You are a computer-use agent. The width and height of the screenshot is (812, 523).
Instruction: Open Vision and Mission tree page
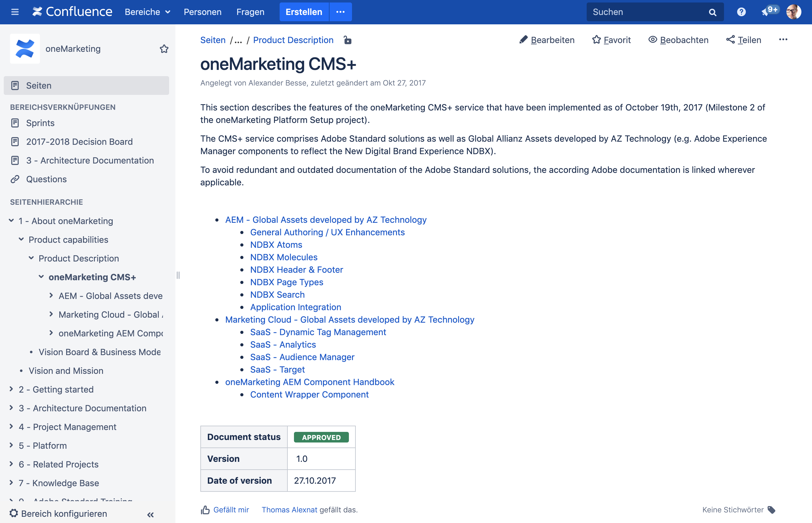[66, 370]
